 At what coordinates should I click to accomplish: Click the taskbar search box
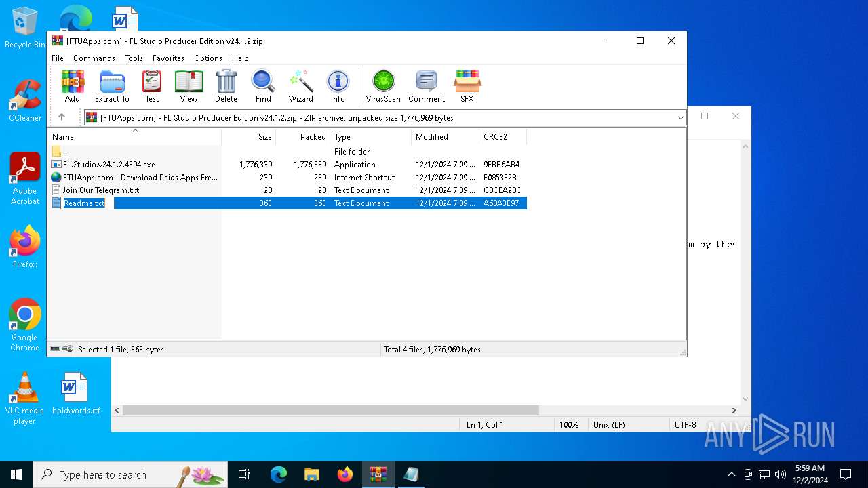pos(130,474)
